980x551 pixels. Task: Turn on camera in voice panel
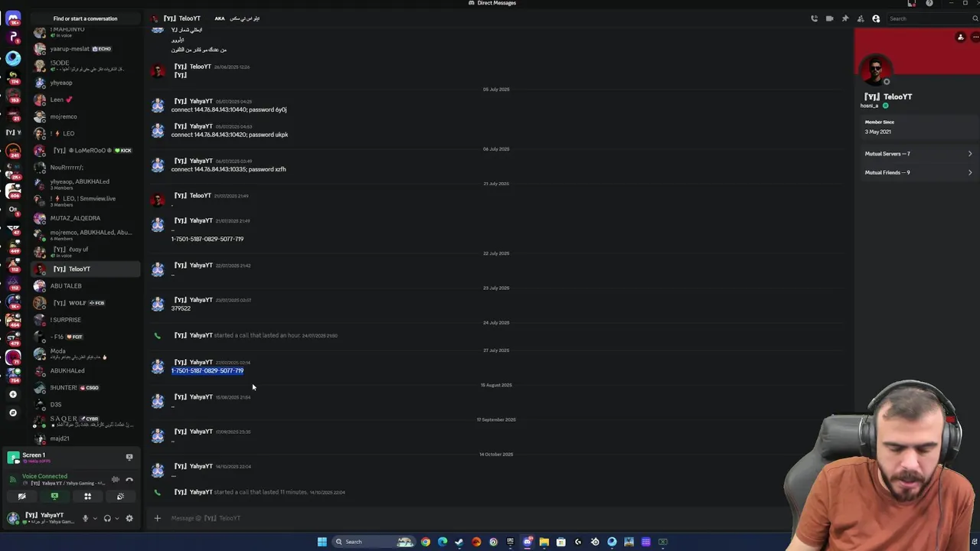click(x=21, y=497)
